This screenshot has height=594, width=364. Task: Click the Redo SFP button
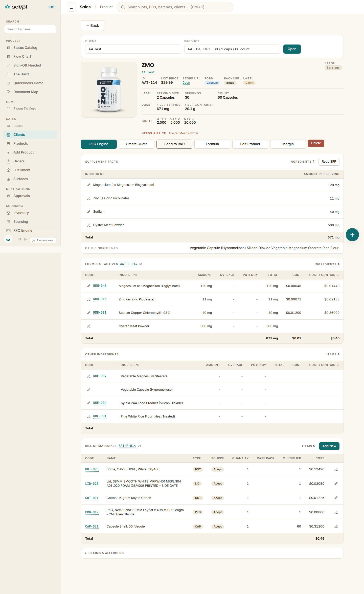(x=329, y=162)
